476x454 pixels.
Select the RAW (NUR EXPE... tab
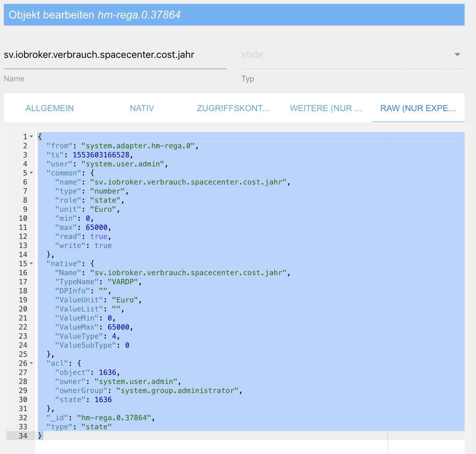tap(418, 108)
